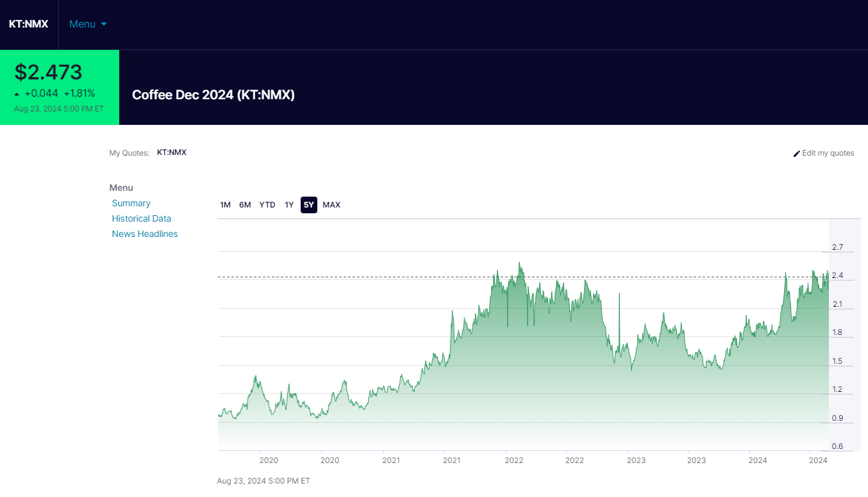Show the MAX chart history
The height and width of the screenshot is (497, 868).
[x=331, y=205]
